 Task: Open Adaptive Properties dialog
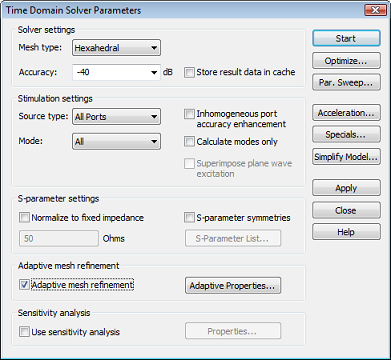233,286
